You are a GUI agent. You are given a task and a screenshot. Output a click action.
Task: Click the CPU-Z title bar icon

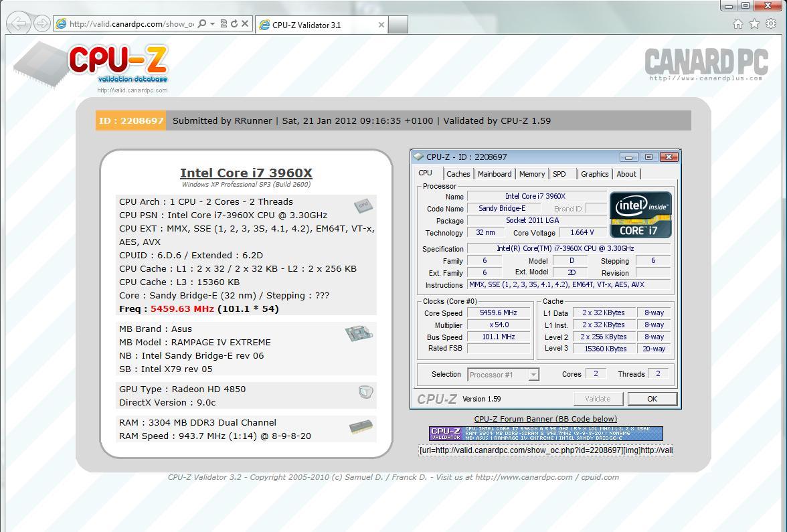(418, 157)
